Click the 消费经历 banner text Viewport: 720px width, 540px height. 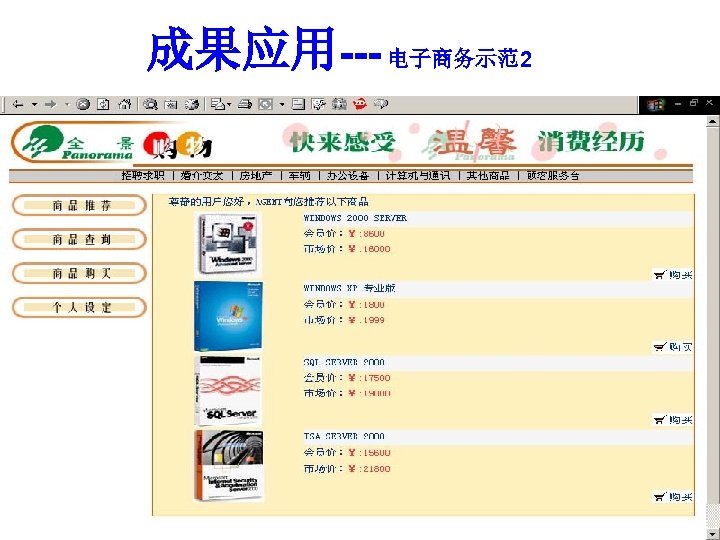(x=591, y=141)
